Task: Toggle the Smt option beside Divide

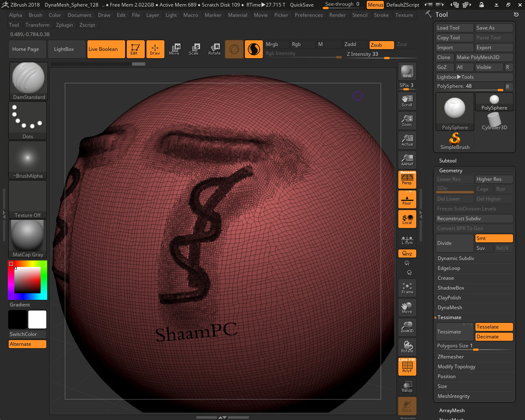Action: (x=494, y=238)
